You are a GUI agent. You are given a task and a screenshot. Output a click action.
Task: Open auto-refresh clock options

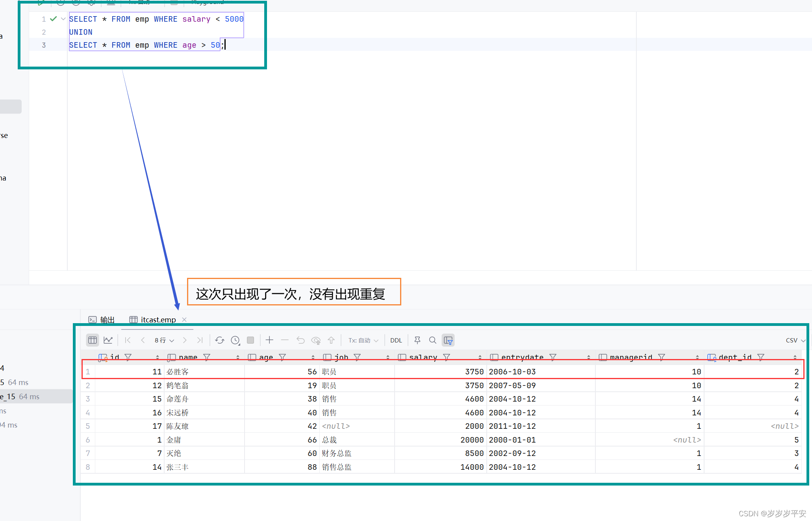(x=235, y=340)
